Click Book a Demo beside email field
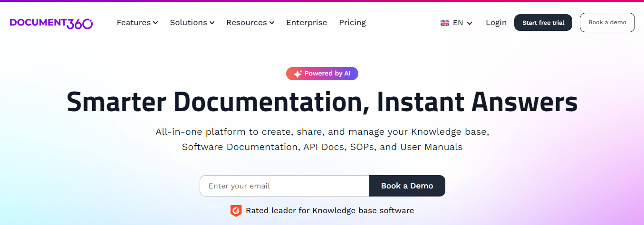This screenshot has height=225, width=644. [x=407, y=186]
